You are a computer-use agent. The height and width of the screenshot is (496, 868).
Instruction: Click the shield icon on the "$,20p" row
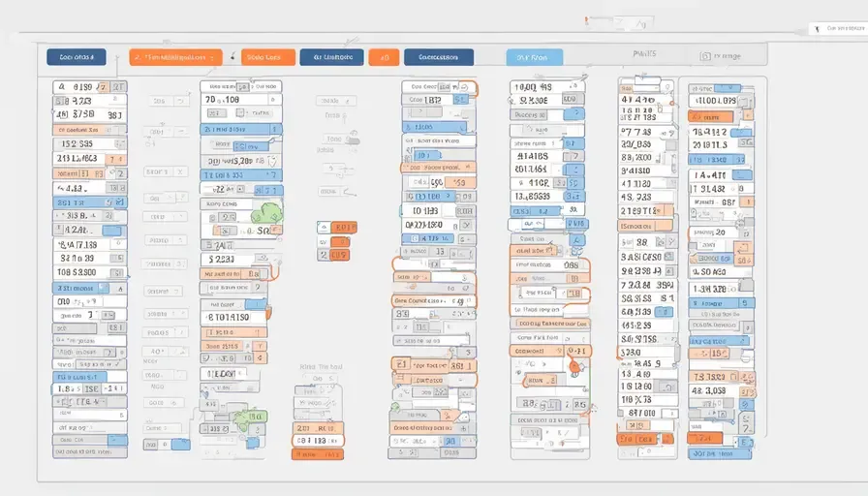272,161
